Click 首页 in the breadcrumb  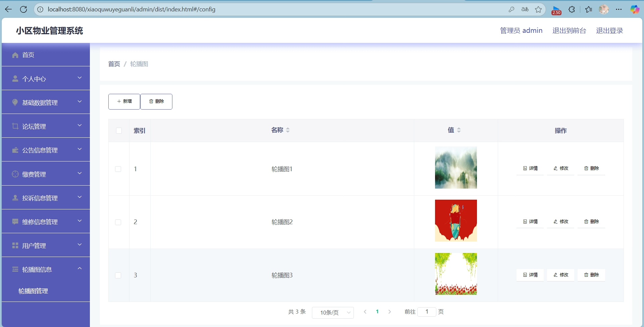click(114, 64)
